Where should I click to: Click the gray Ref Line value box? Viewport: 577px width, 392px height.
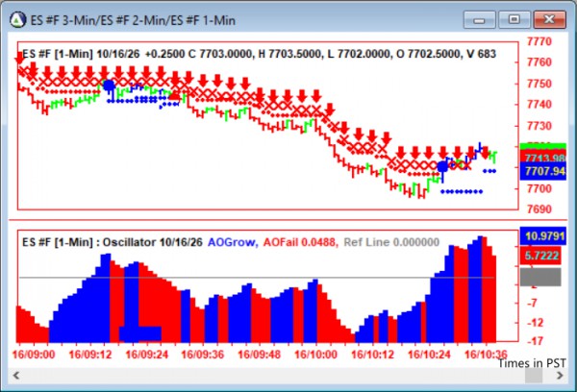540,277
